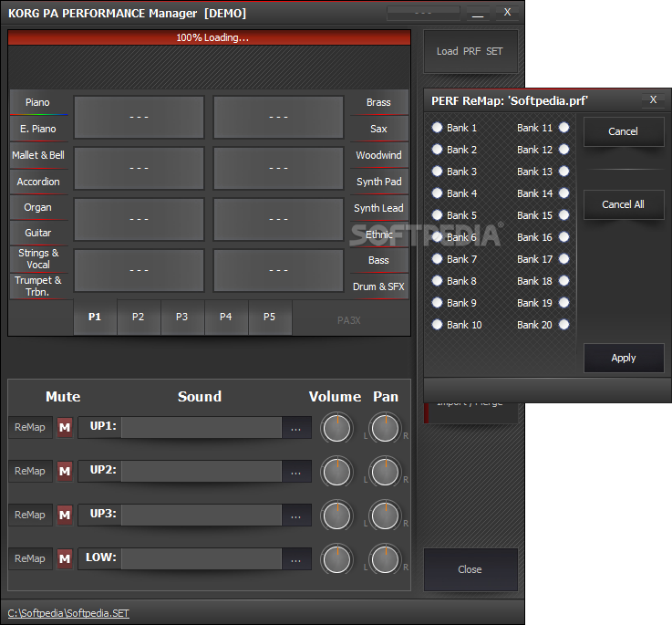Select Bank 14 radio button

(x=564, y=193)
